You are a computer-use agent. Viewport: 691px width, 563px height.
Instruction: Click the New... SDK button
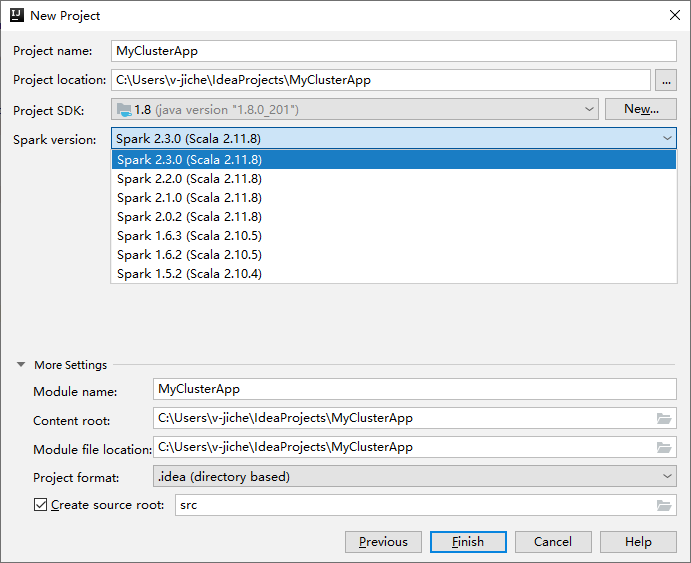(641, 109)
